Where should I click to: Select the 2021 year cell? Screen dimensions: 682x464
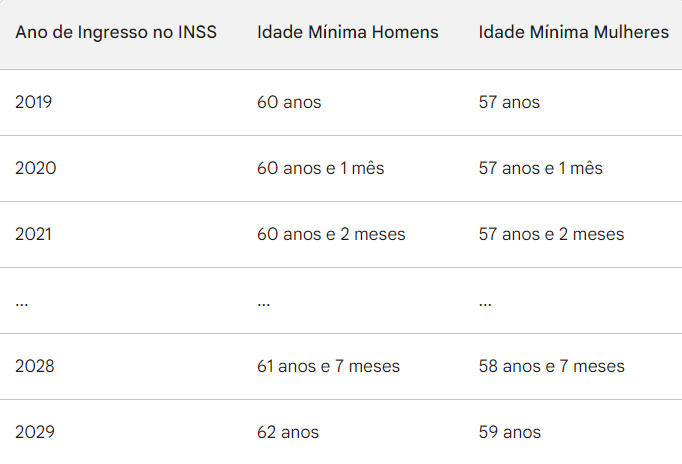[x=33, y=234]
